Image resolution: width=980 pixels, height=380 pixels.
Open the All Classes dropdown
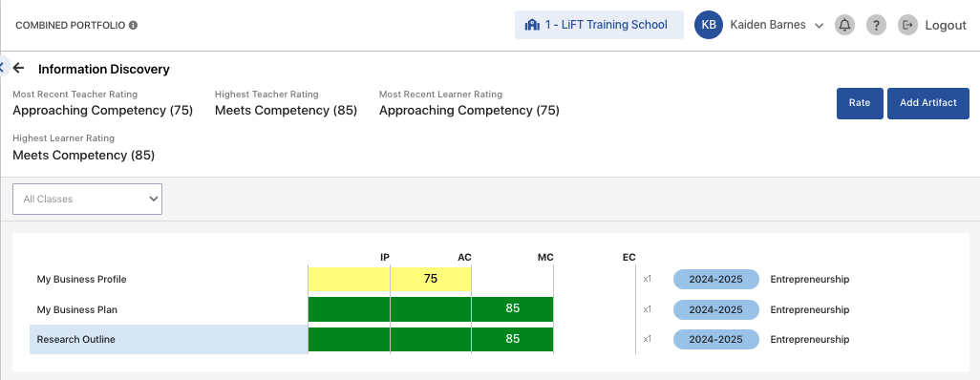(88, 199)
